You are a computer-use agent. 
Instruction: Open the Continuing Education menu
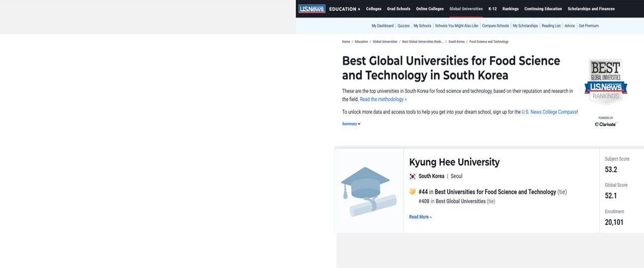543,9
